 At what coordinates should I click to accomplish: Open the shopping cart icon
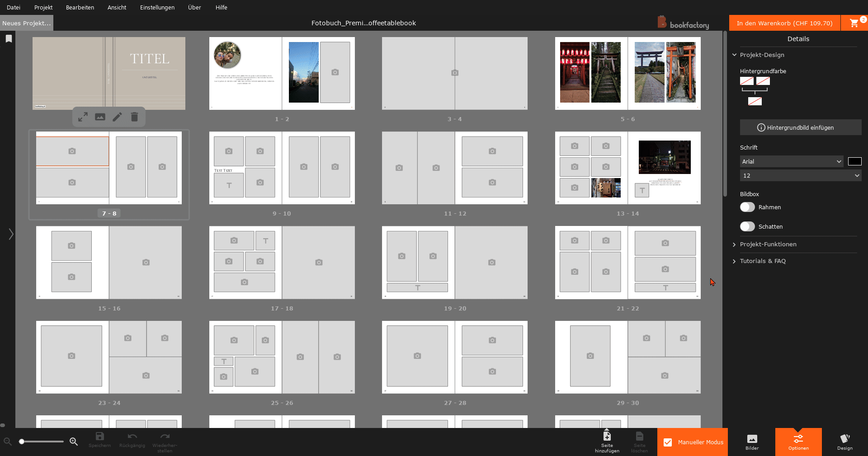(854, 23)
